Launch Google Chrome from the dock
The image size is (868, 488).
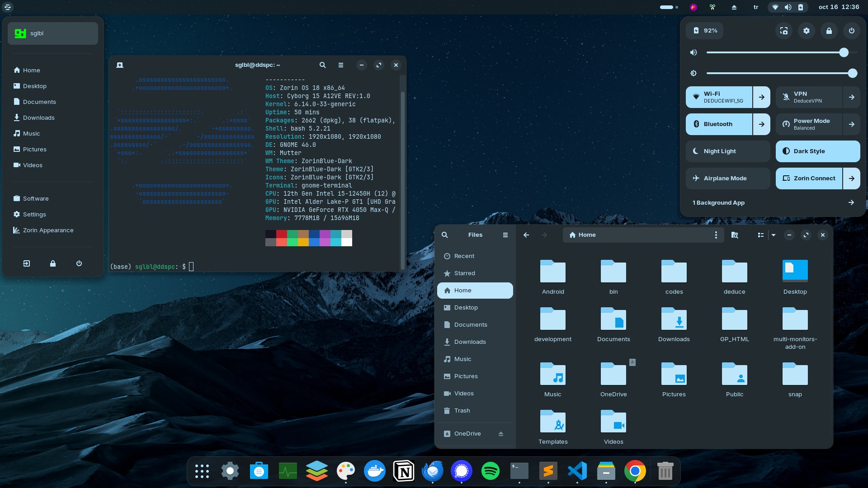(635, 471)
